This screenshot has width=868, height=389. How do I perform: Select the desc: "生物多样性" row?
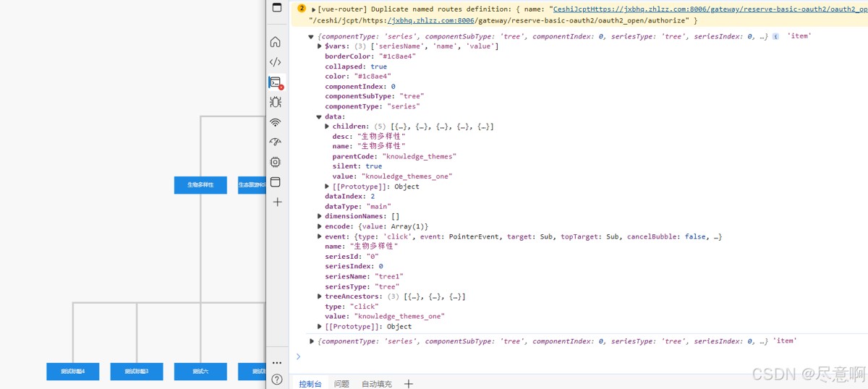(x=369, y=137)
